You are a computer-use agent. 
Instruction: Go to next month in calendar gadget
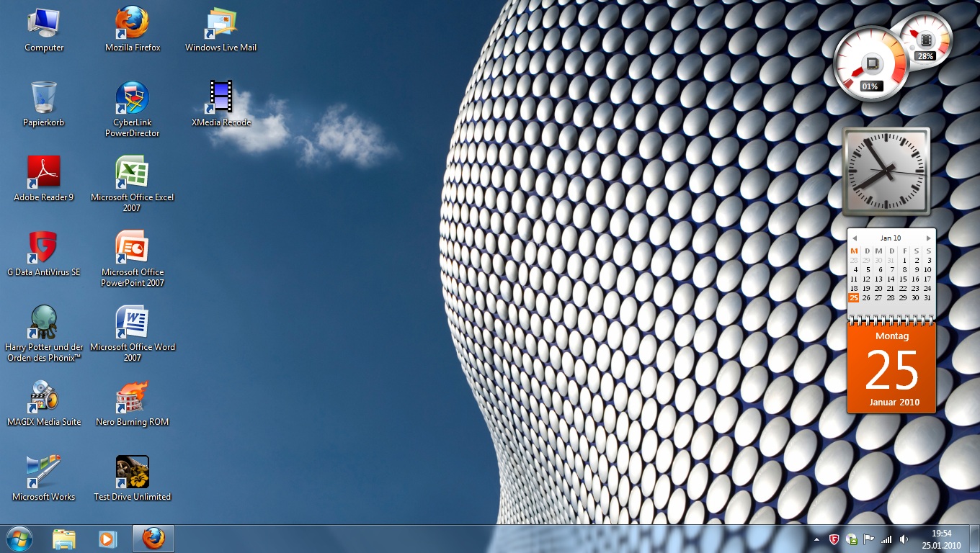click(929, 238)
